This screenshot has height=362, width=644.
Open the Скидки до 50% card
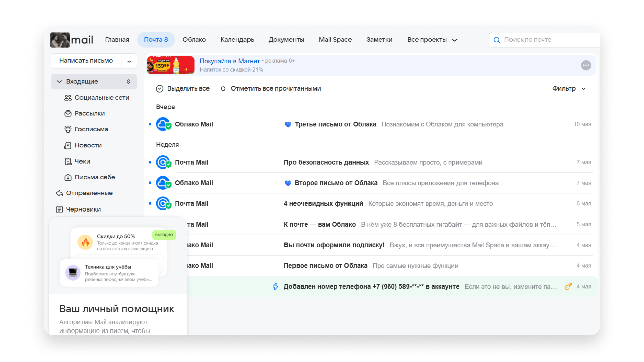(x=119, y=242)
